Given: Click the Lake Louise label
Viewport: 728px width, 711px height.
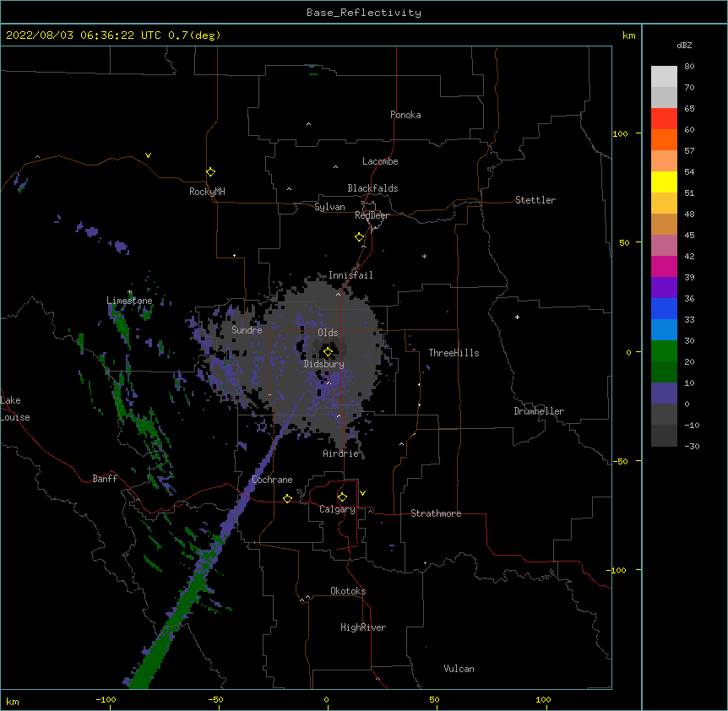Looking at the screenshot, I should 15,409.
